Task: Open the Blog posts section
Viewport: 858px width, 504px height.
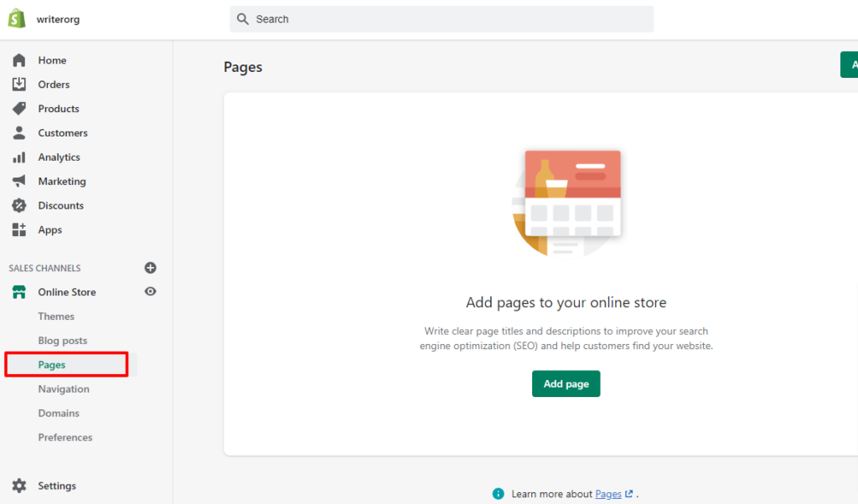Action: [x=62, y=340]
